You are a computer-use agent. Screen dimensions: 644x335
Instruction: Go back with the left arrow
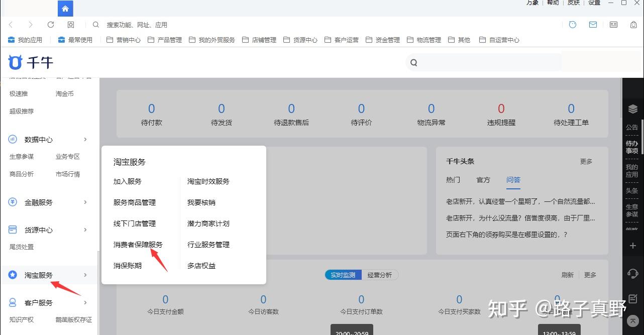pos(11,25)
